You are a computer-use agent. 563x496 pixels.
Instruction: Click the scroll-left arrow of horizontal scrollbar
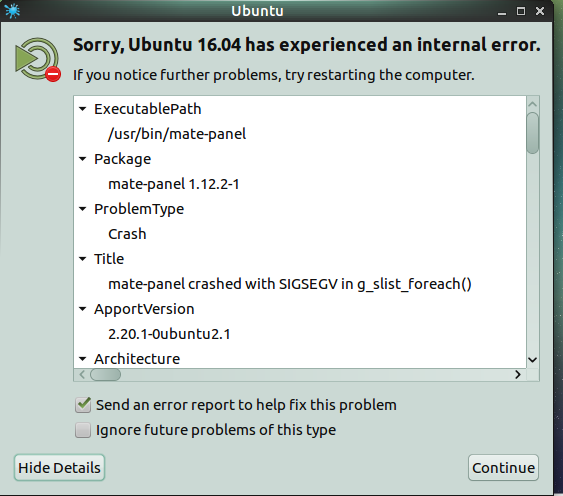tap(82, 375)
